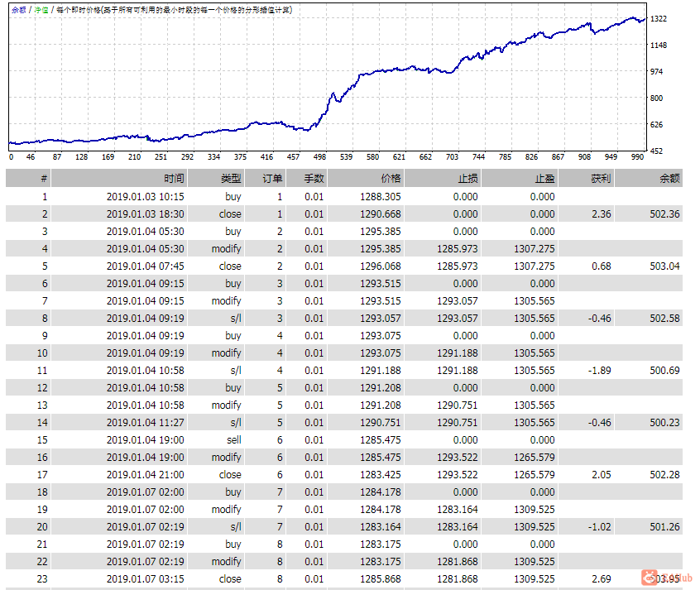The width and height of the screenshot is (700, 590).
Task: Click balance value 502.58
Action: tap(664, 319)
